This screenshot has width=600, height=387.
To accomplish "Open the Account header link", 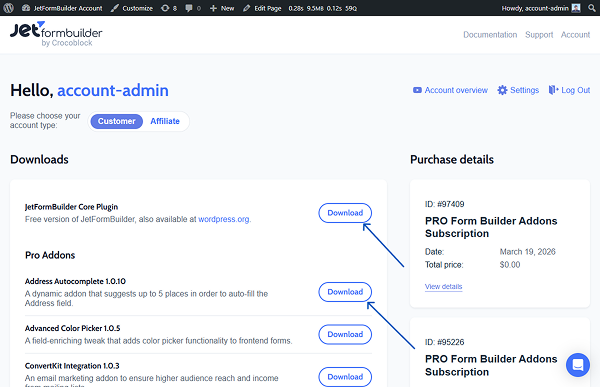I will point(575,35).
